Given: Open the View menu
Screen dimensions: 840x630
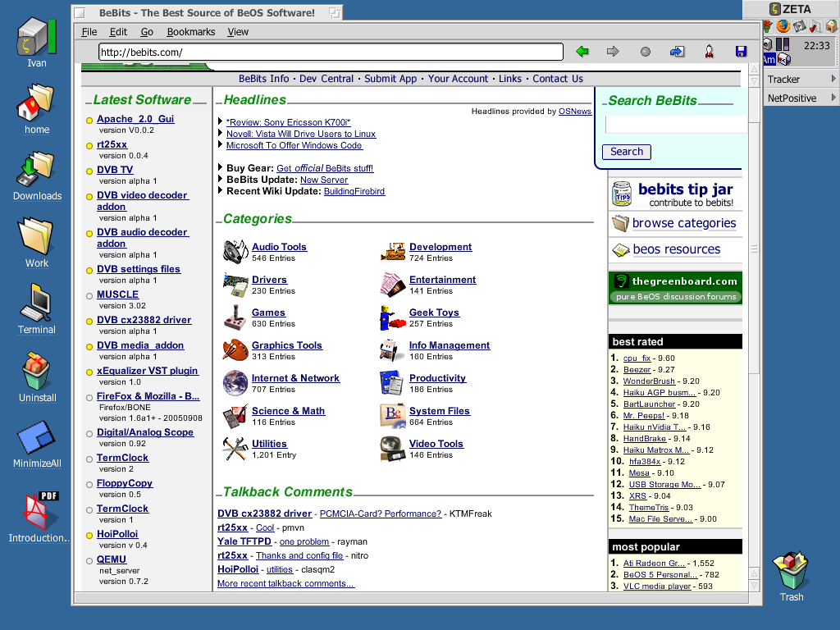Looking at the screenshot, I should click(x=238, y=32).
